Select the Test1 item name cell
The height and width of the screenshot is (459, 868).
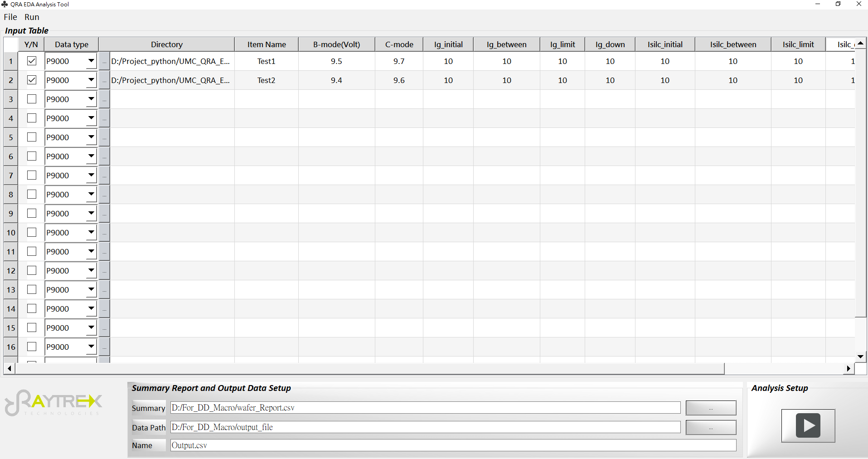(267, 61)
